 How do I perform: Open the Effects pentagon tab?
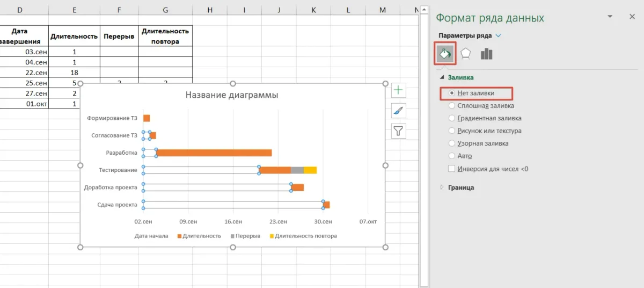pos(466,54)
